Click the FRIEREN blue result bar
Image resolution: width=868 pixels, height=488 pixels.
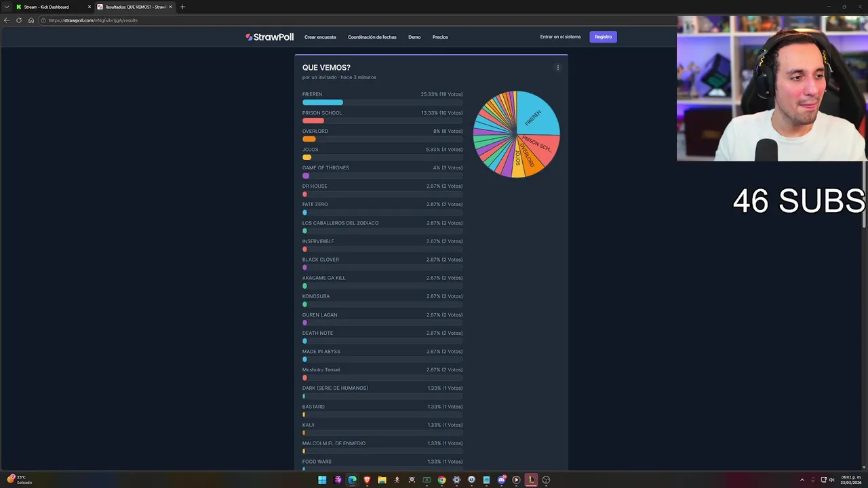point(323,102)
